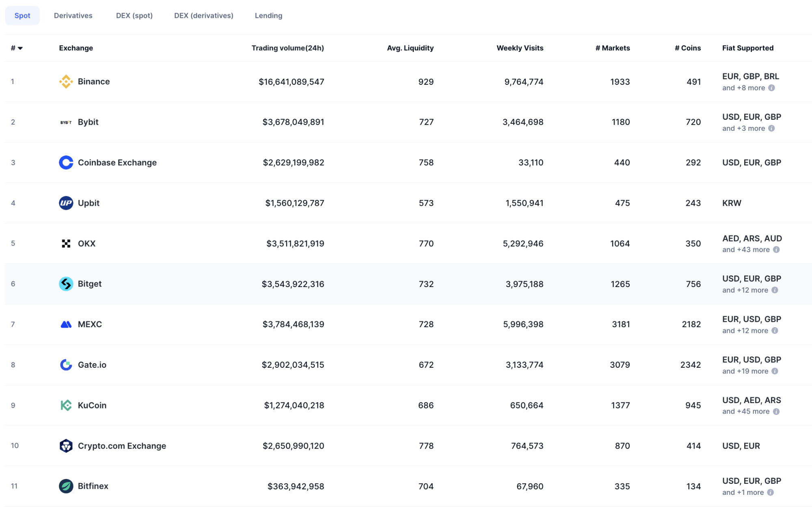
Task: Sort by # Coins header
Action: (x=688, y=48)
